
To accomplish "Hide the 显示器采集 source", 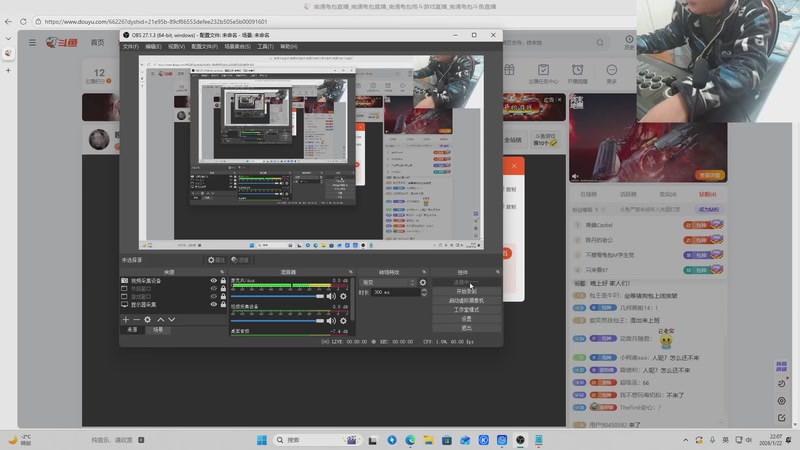I will [x=214, y=304].
